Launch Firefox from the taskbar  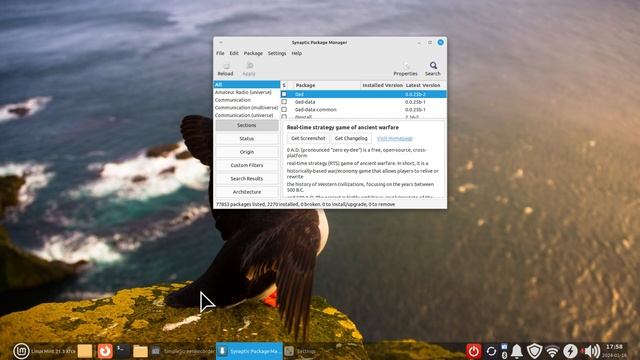click(x=105, y=351)
